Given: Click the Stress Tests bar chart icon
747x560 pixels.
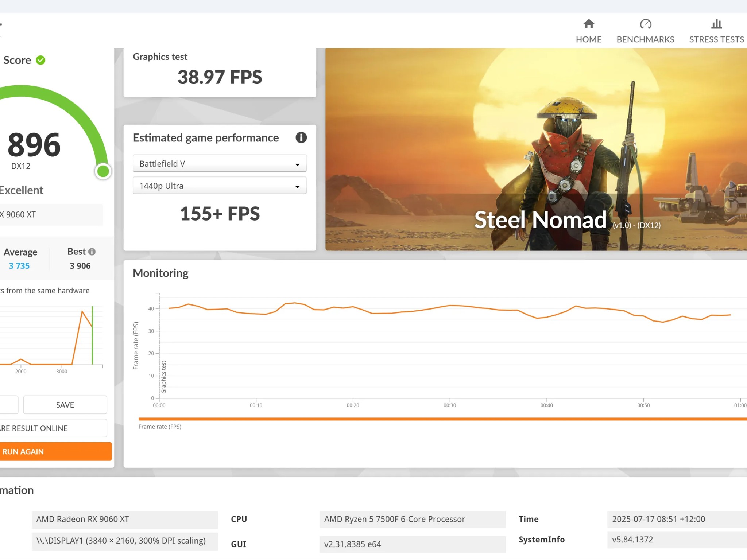Looking at the screenshot, I should (x=716, y=24).
